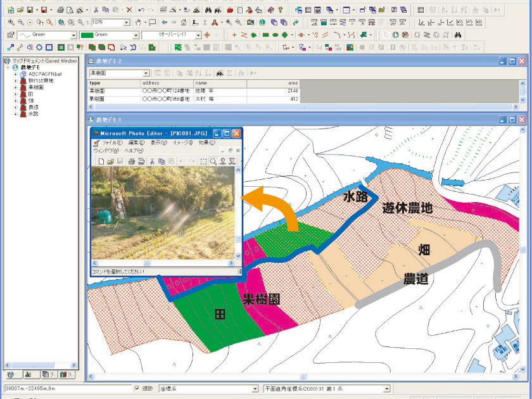The width and height of the screenshot is (532, 399).
Task: Select the 畑 layer in tree
Action: (31, 101)
